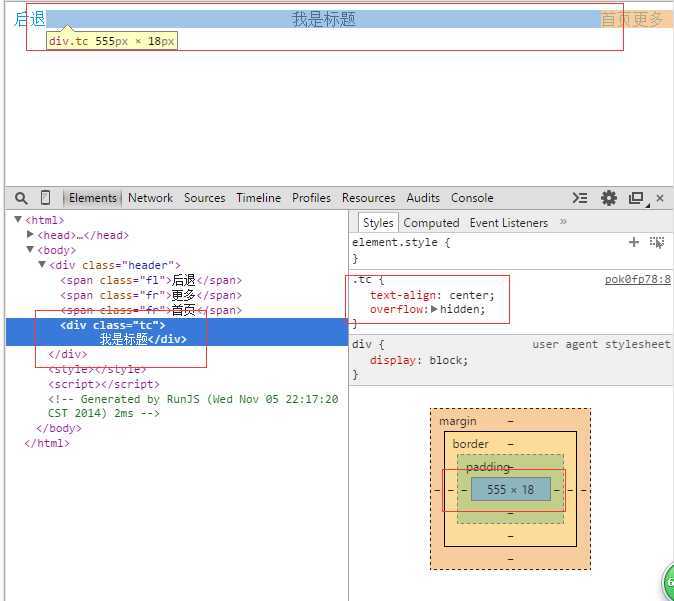Select the Styles sidebar tab
The height and width of the screenshot is (601, 674).
[378, 223]
